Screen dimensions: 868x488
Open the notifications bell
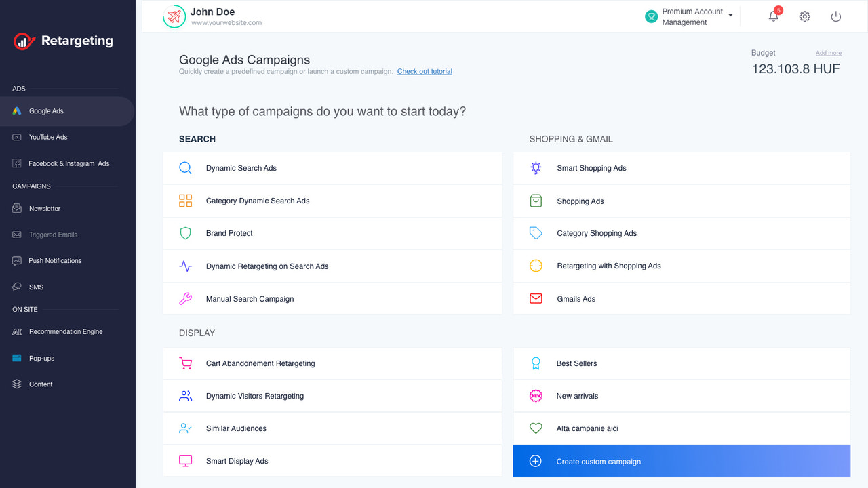[x=773, y=16]
